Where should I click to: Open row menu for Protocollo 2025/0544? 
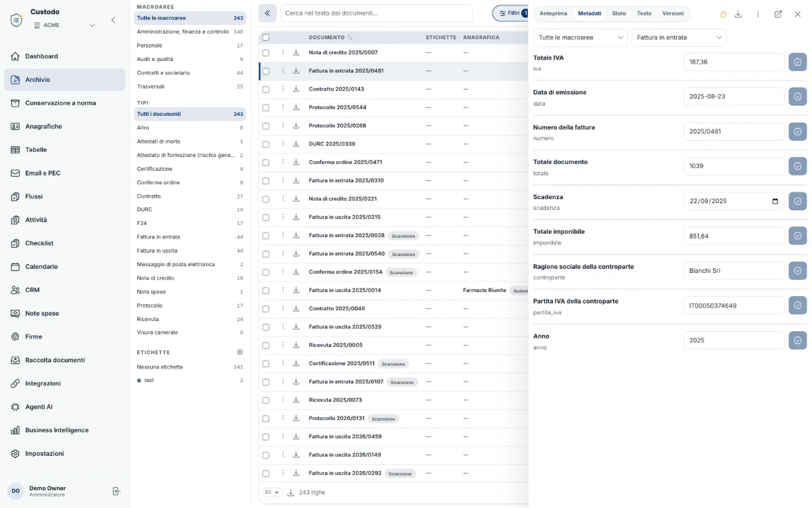pyautogui.click(x=283, y=107)
